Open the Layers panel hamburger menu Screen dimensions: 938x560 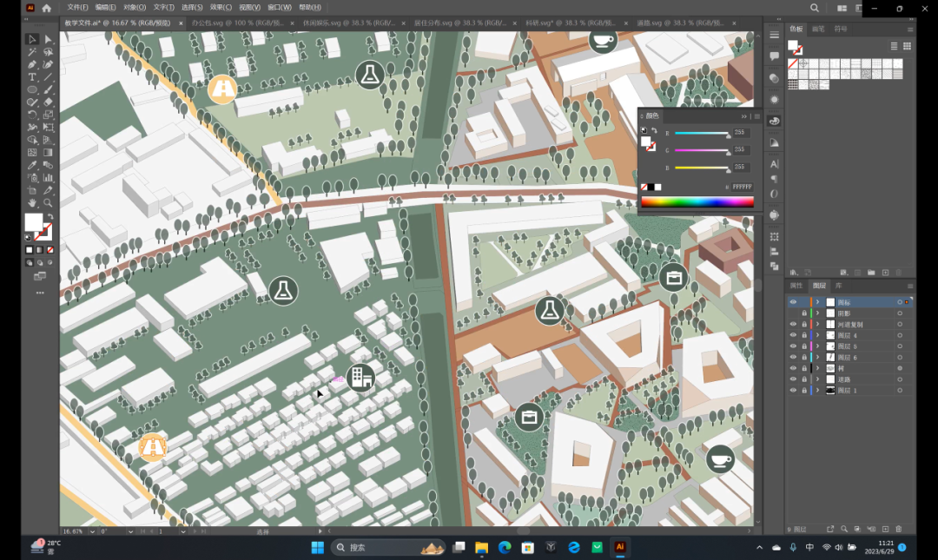(910, 286)
